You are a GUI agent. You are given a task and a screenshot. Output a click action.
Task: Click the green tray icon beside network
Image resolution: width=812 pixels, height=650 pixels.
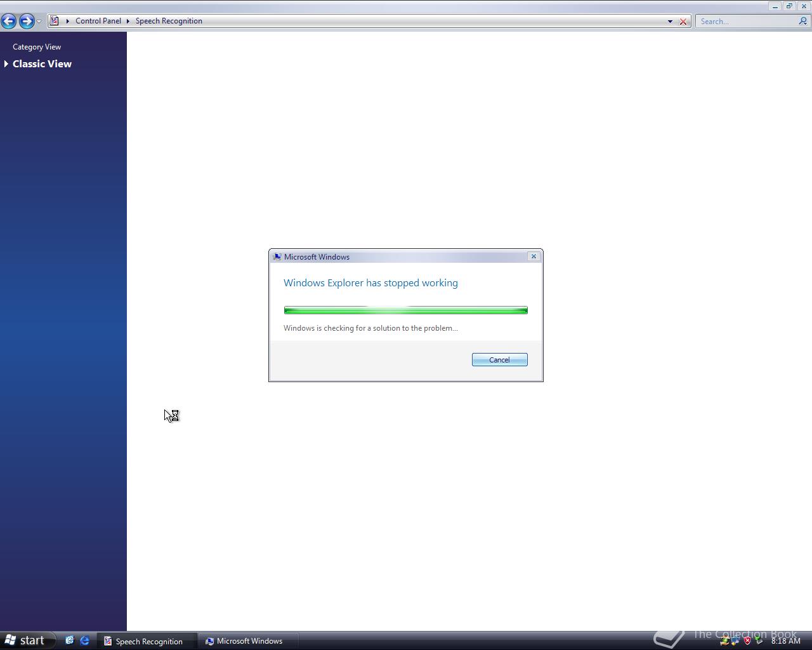(x=724, y=641)
